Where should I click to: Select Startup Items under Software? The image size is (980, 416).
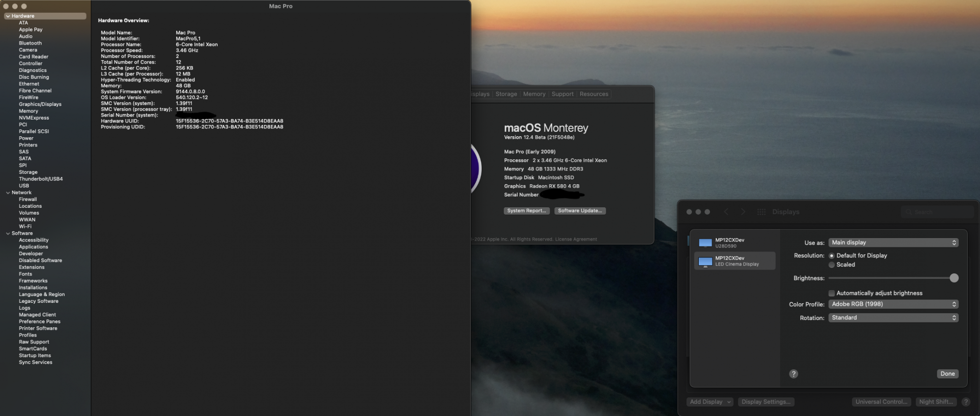[x=35, y=356]
